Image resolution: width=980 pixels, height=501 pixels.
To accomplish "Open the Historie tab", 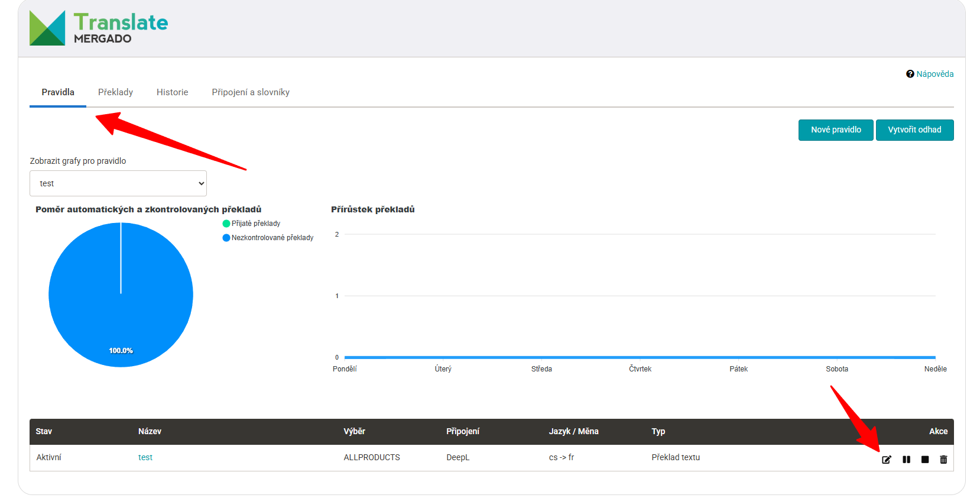I will click(172, 92).
